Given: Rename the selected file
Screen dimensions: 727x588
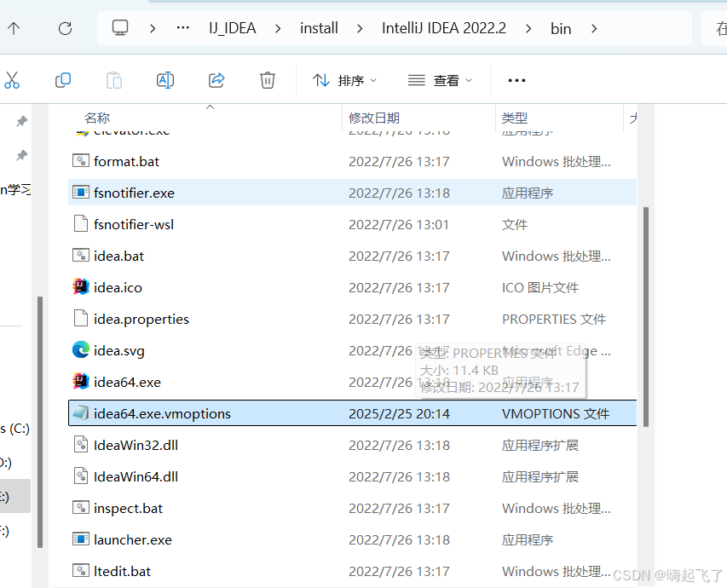Looking at the screenshot, I should click(165, 80).
